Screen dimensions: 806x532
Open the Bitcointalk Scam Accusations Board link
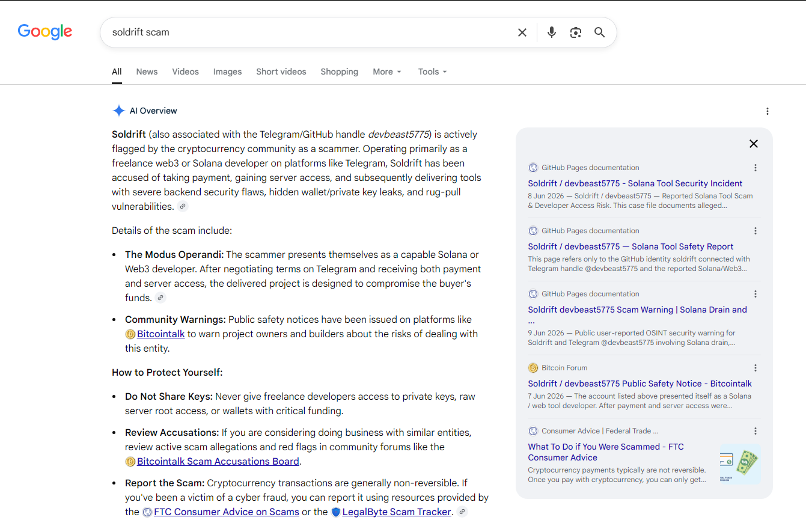coord(218,462)
